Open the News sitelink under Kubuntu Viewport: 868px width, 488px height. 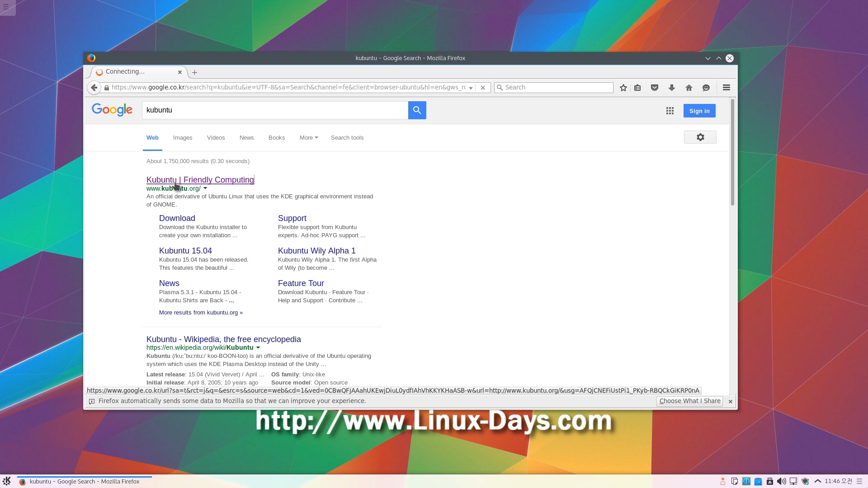(169, 283)
